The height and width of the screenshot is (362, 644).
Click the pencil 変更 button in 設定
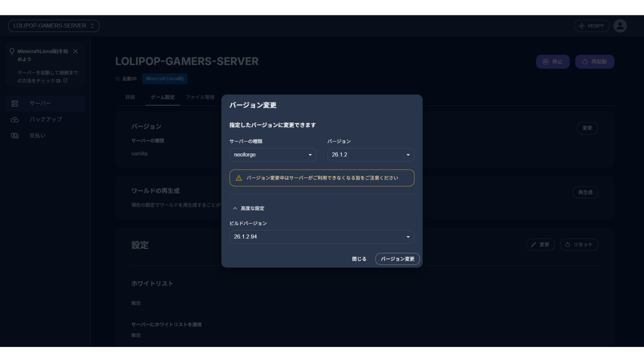(x=540, y=244)
